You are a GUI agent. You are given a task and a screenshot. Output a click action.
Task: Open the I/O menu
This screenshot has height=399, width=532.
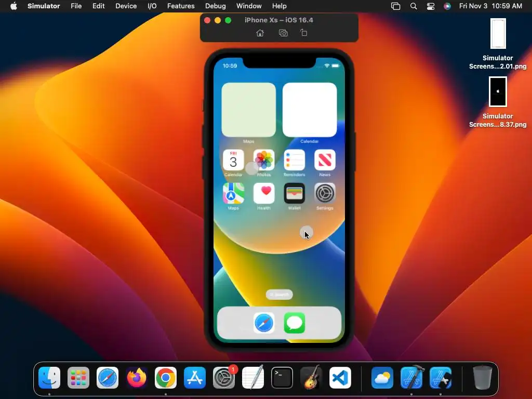coord(152,6)
